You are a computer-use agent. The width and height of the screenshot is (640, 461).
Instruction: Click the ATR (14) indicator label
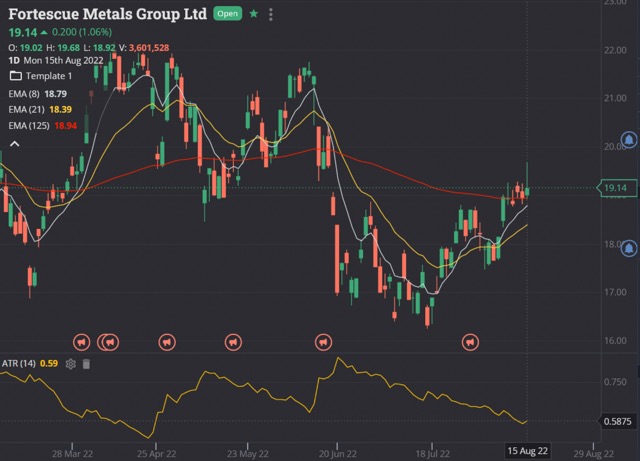(19, 364)
